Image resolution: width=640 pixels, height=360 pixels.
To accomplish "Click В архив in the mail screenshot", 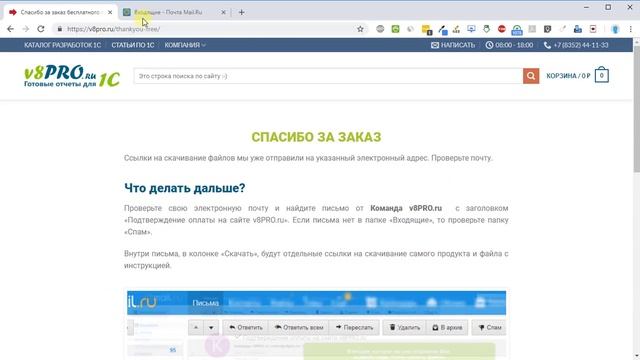I will coord(447,327).
